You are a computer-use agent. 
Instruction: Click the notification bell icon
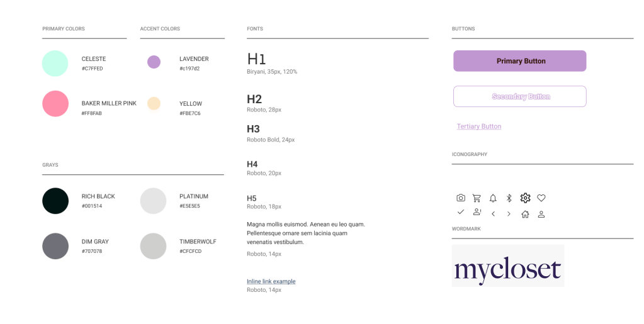click(493, 198)
